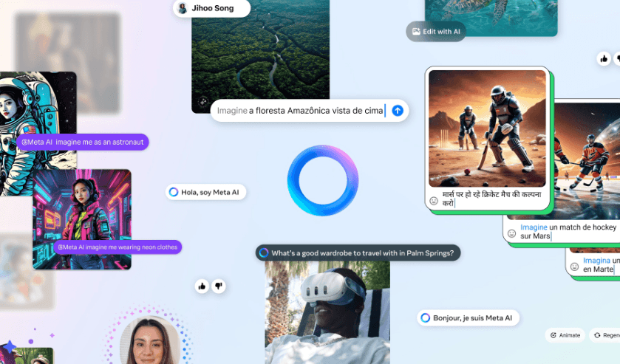
Task: Click 'Imagine un match de hockey' field
Action: [x=568, y=232]
